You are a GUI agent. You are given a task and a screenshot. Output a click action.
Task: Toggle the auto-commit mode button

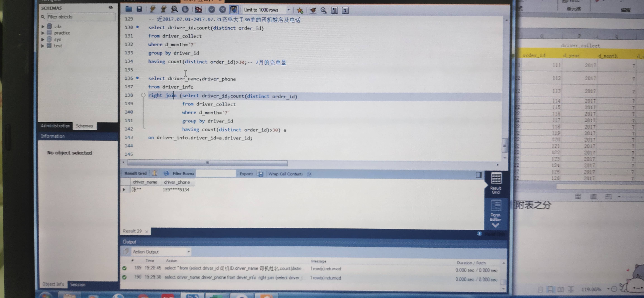tap(234, 10)
